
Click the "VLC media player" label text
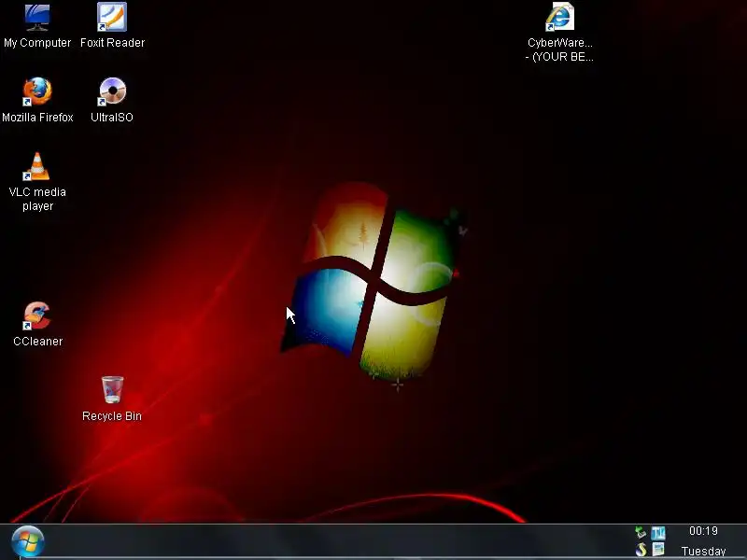pyautogui.click(x=37, y=199)
